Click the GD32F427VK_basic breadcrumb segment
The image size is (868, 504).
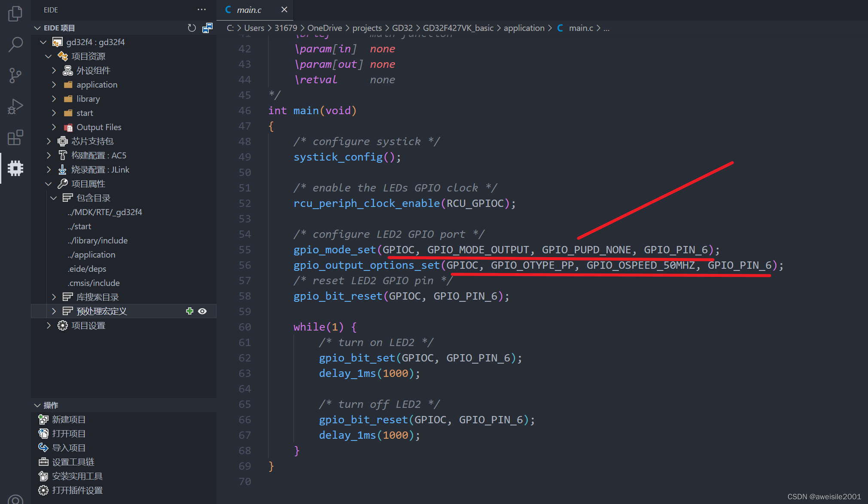(458, 28)
